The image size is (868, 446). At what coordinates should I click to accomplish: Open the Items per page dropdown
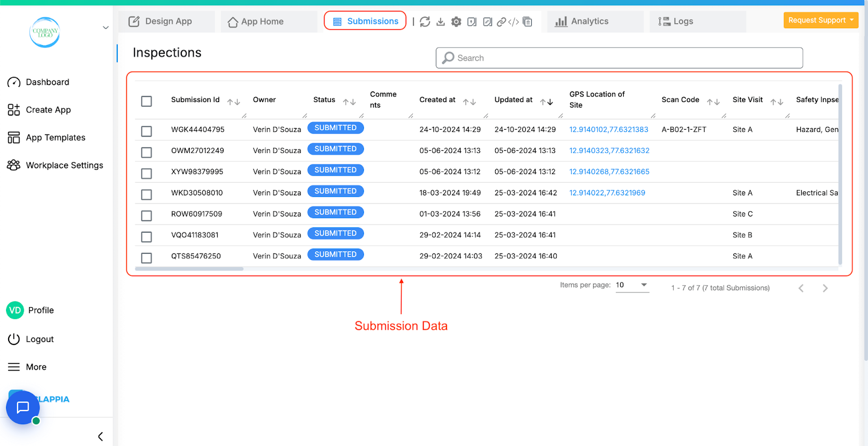pyautogui.click(x=633, y=285)
